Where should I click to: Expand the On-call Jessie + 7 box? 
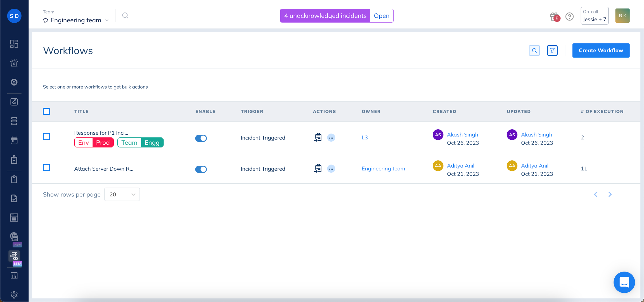click(x=595, y=16)
